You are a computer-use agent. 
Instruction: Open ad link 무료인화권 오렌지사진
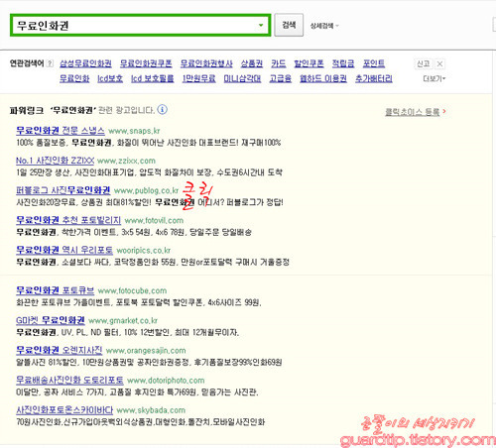point(60,350)
